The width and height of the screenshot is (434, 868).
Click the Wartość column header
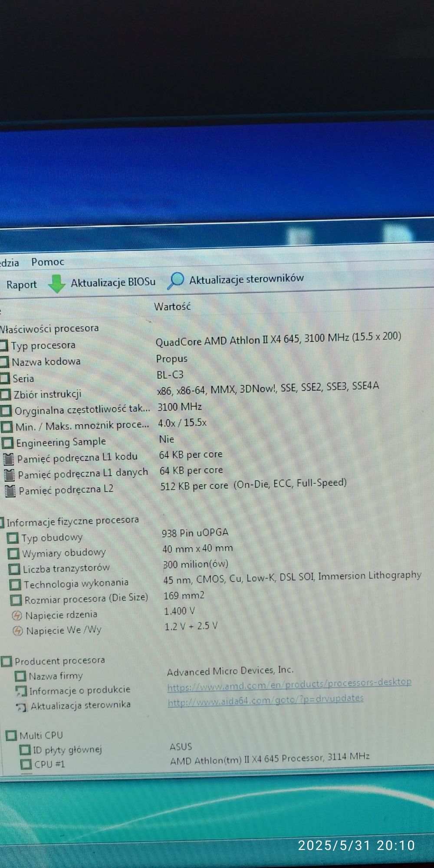click(x=172, y=306)
